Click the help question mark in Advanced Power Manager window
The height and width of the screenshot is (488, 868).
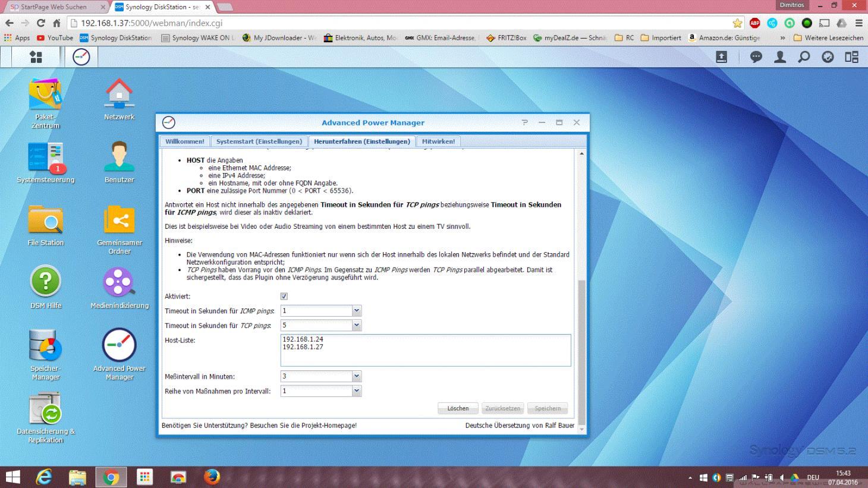pyautogui.click(x=524, y=122)
